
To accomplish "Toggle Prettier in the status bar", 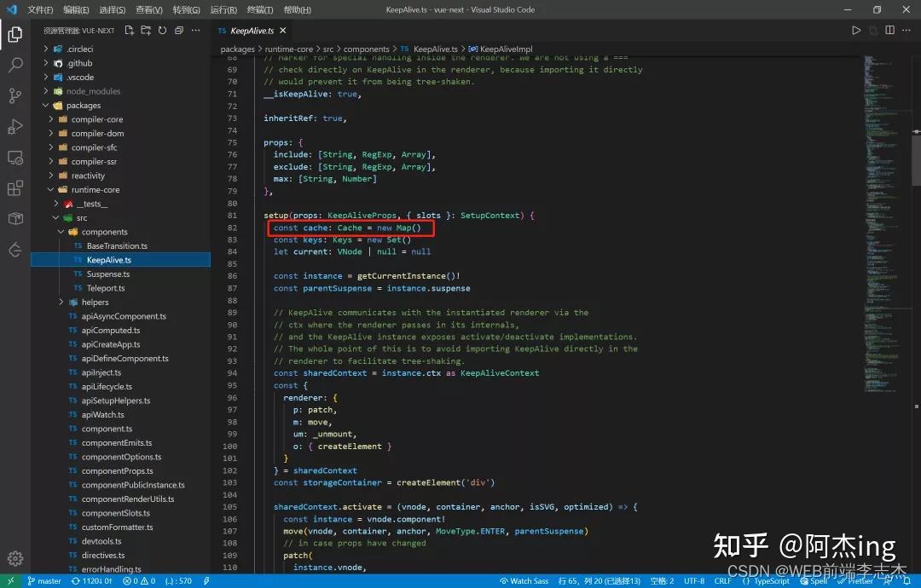I will click(854, 580).
